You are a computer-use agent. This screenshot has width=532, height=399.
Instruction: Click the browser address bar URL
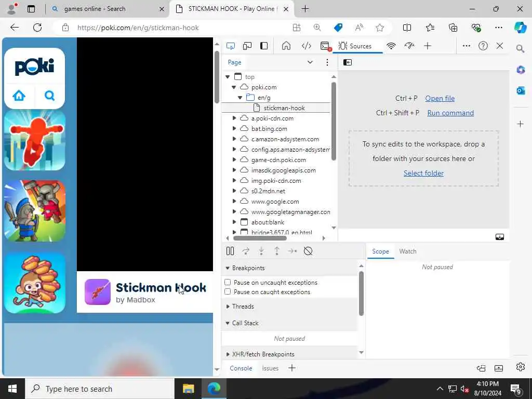(x=138, y=28)
